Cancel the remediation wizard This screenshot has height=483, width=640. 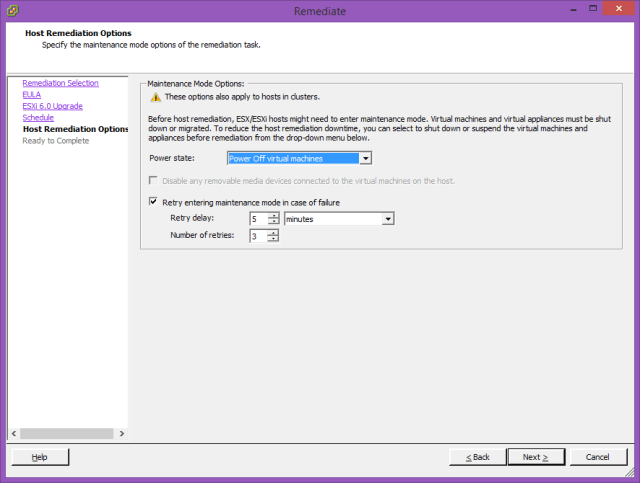pos(598,457)
